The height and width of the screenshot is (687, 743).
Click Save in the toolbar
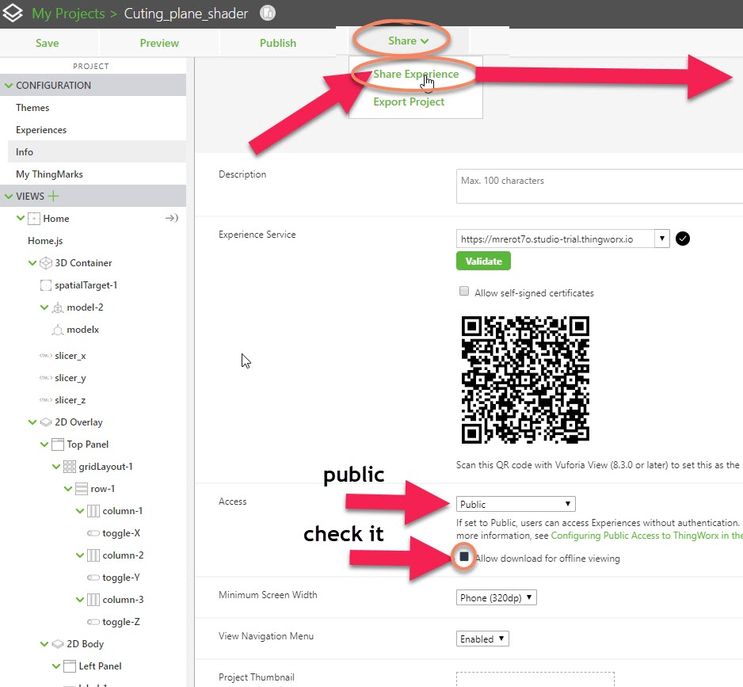point(47,43)
